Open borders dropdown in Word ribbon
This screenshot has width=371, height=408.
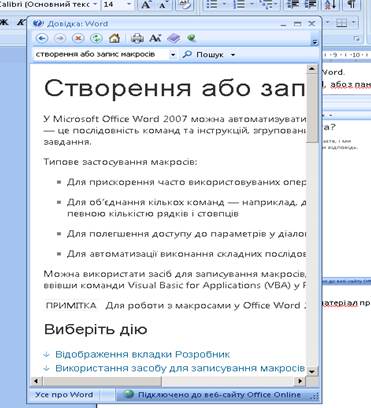[x=354, y=23]
